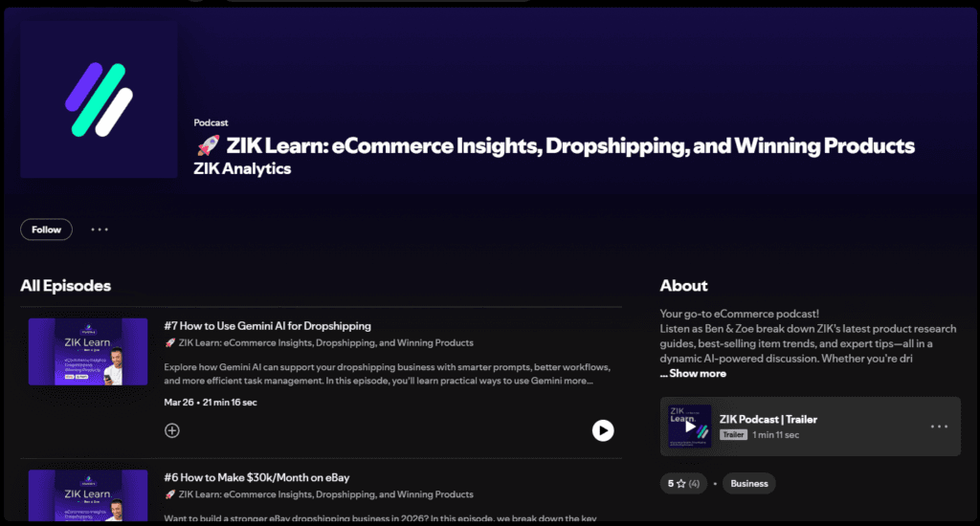Viewport: 980px width, 526px height.
Task: Click the All Episodes heading
Action: click(66, 286)
